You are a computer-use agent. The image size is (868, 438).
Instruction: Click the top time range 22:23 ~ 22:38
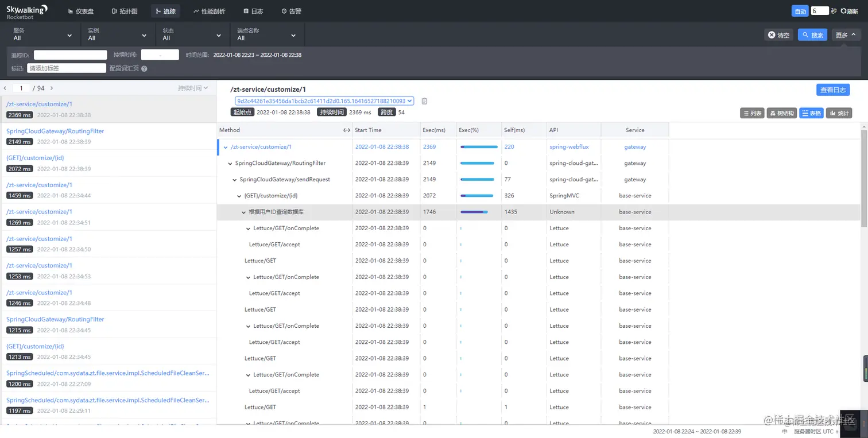coord(257,55)
